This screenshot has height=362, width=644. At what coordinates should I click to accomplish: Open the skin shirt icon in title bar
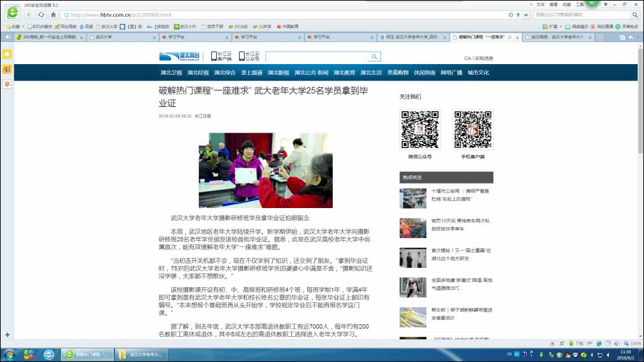(x=606, y=4)
